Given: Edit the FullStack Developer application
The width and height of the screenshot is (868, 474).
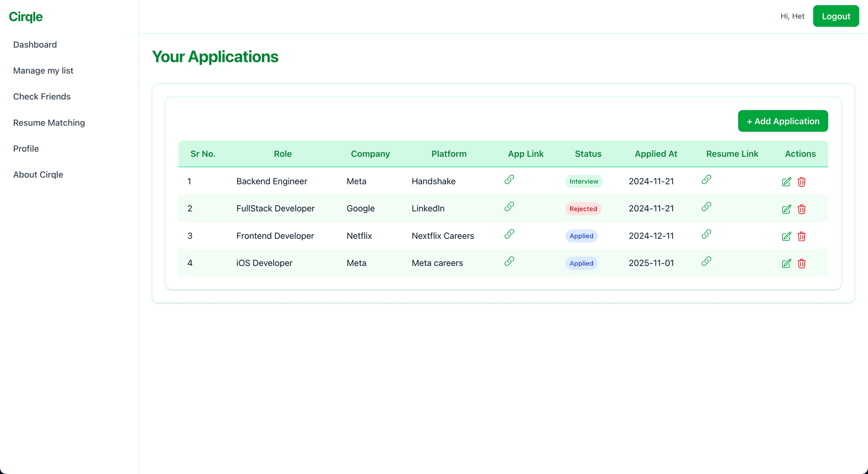Looking at the screenshot, I should (786, 209).
